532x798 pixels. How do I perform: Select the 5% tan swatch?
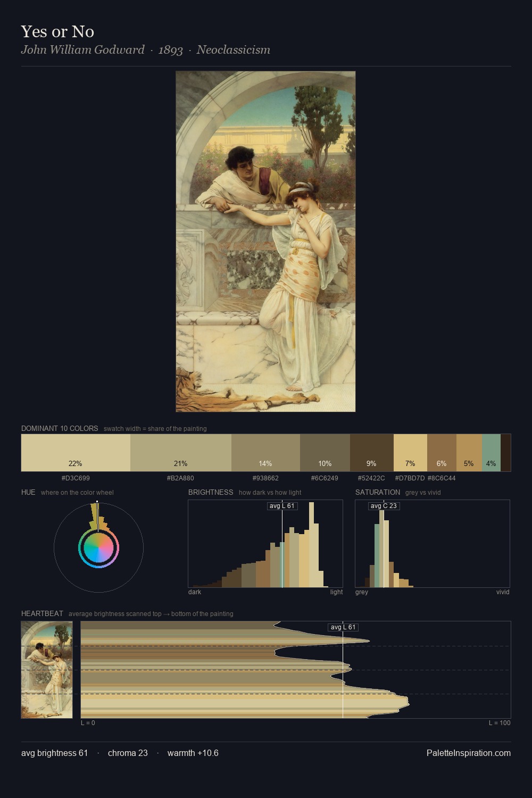pos(469,453)
